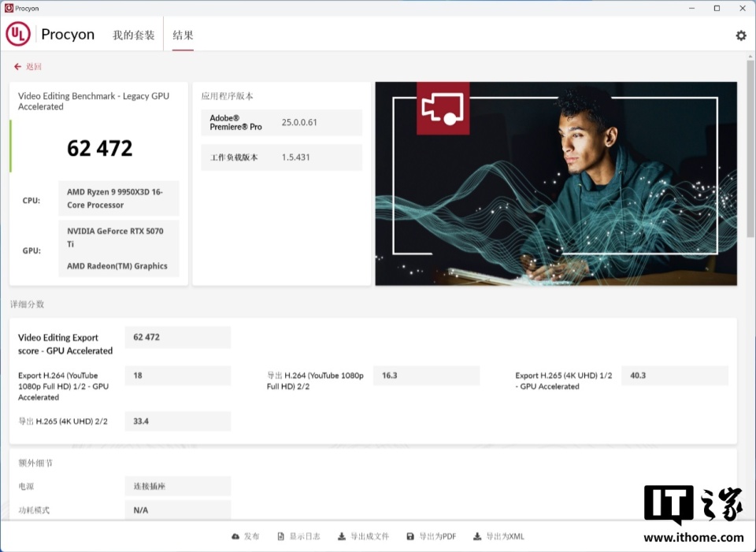Click the download icon beside 导出成文件
Viewport: 756px width, 552px height.
(x=342, y=535)
